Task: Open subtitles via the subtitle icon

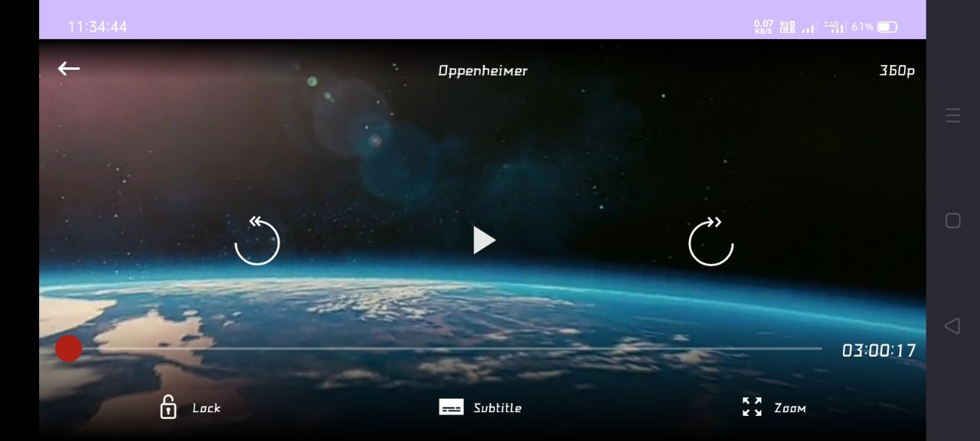Action: click(451, 407)
